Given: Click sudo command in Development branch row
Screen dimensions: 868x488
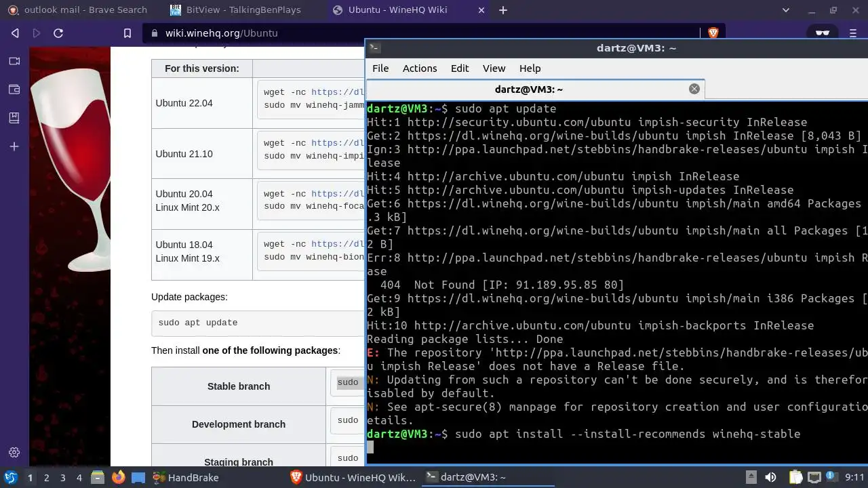Looking at the screenshot, I should point(348,420).
